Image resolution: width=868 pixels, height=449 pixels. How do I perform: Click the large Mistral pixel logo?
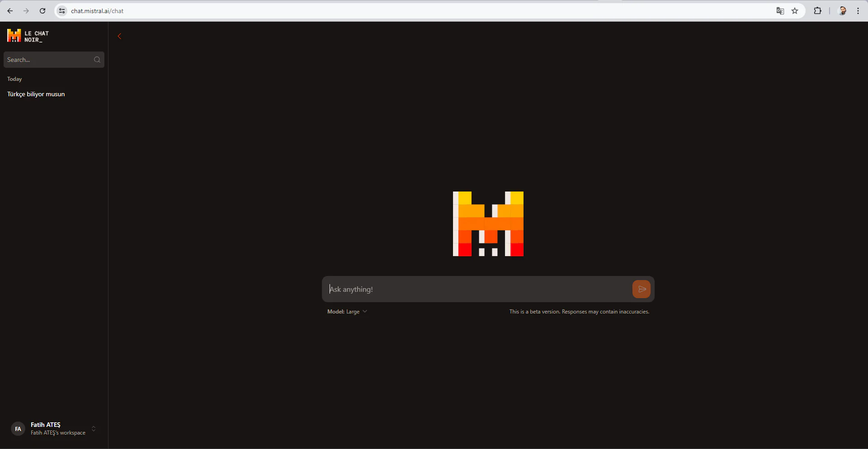pyautogui.click(x=488, y=224)
